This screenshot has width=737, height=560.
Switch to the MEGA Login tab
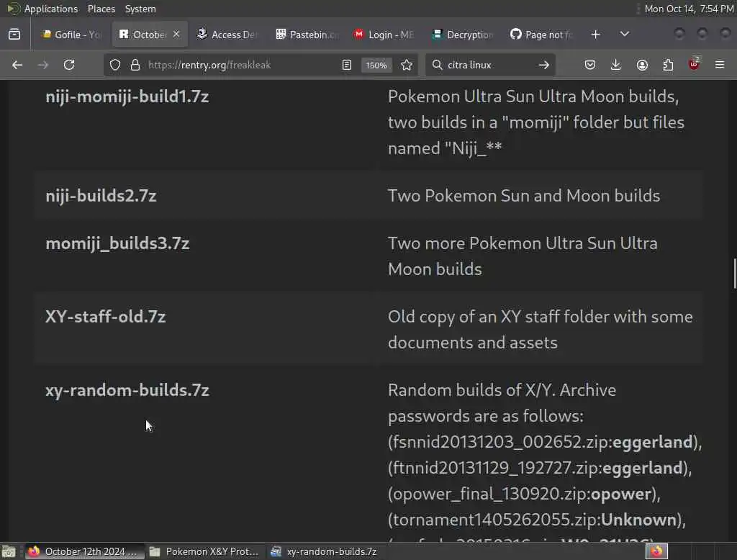(384, 35)
